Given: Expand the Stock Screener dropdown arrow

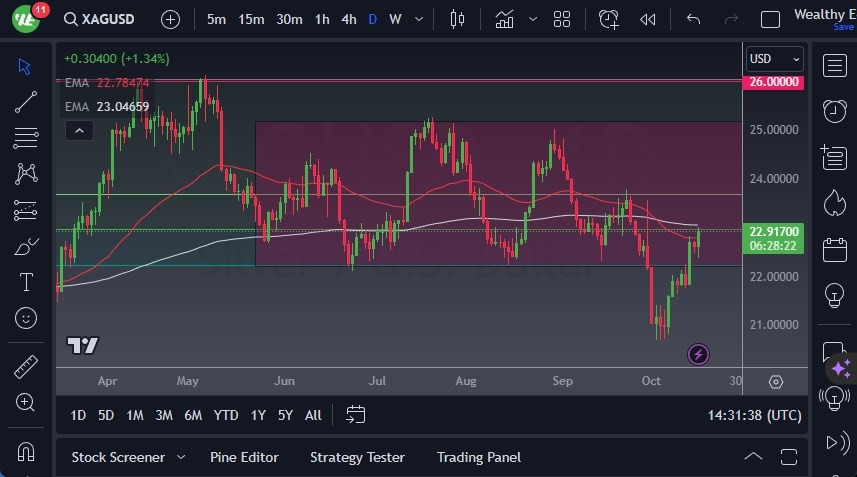Looking at the screenshot, I should coord(181,457).
